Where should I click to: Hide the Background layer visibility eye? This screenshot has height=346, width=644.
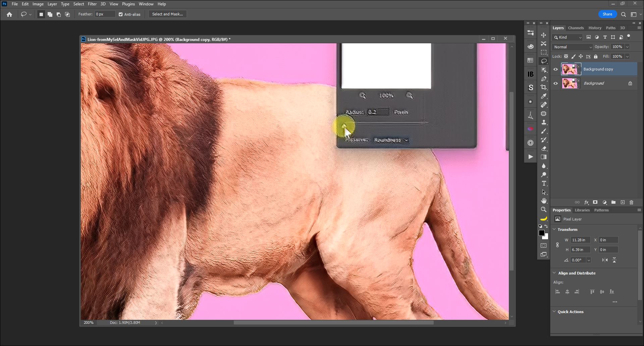click(x=555, y=83)
